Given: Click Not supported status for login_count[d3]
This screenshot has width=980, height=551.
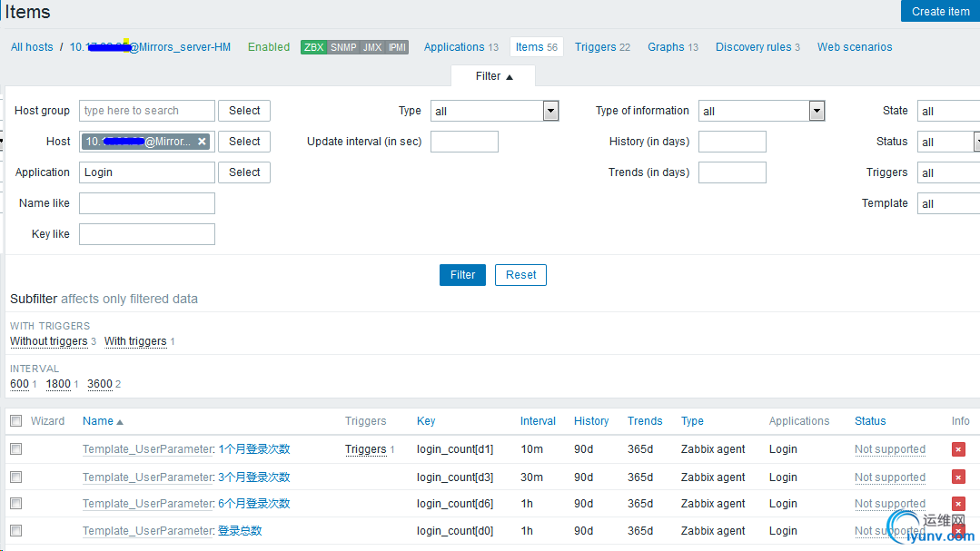Looking at the screenshot, I should pyautogui.click(x=890, y=477).
